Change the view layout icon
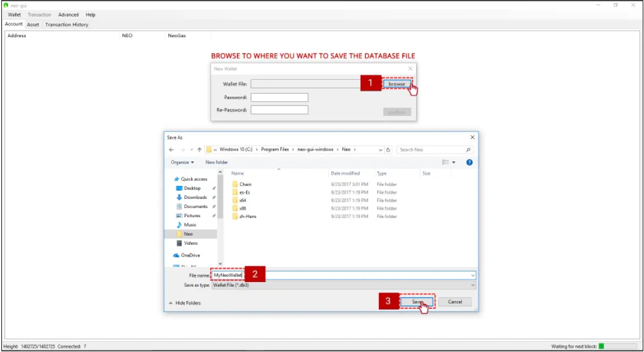 click(x=445, y=162)
